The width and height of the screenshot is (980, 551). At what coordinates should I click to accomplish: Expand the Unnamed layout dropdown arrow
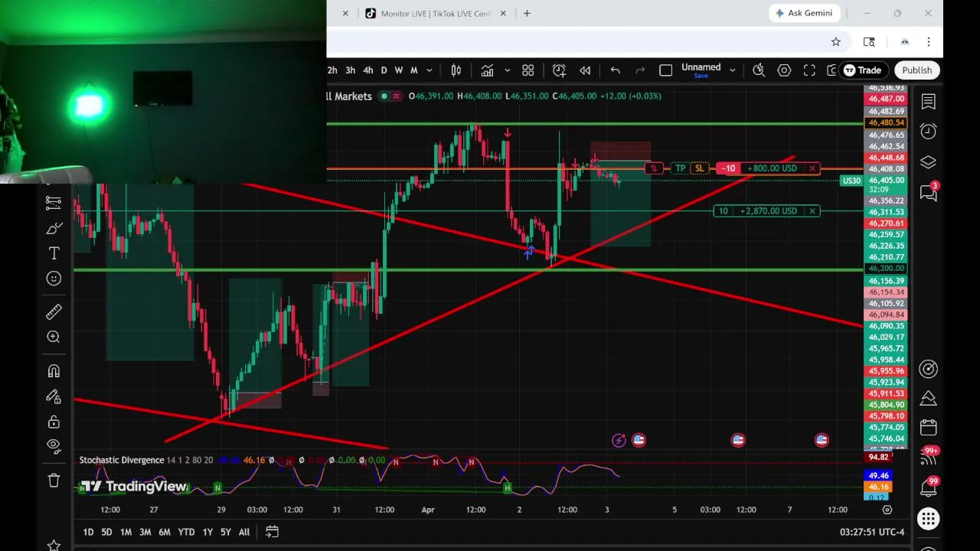(732, 70)
